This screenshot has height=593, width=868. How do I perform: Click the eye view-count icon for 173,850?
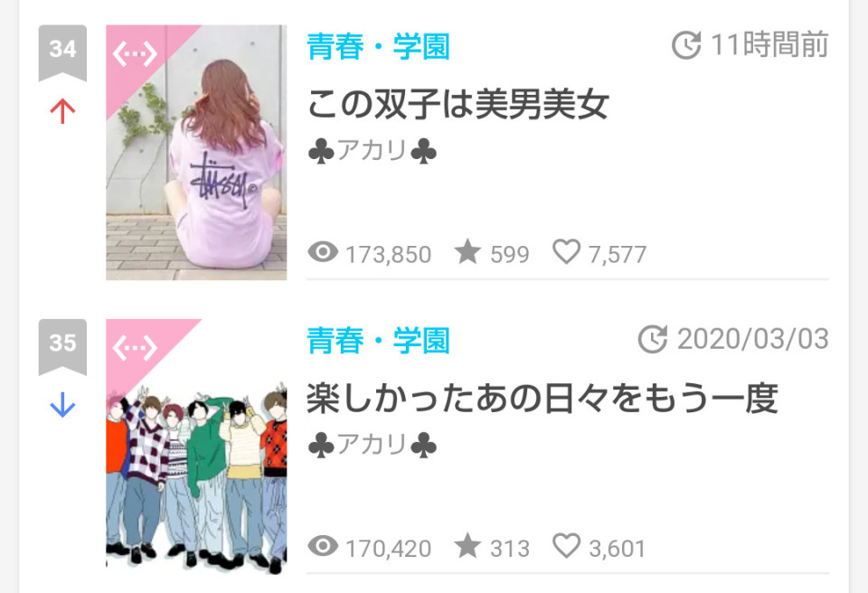[x=323, y=252]
